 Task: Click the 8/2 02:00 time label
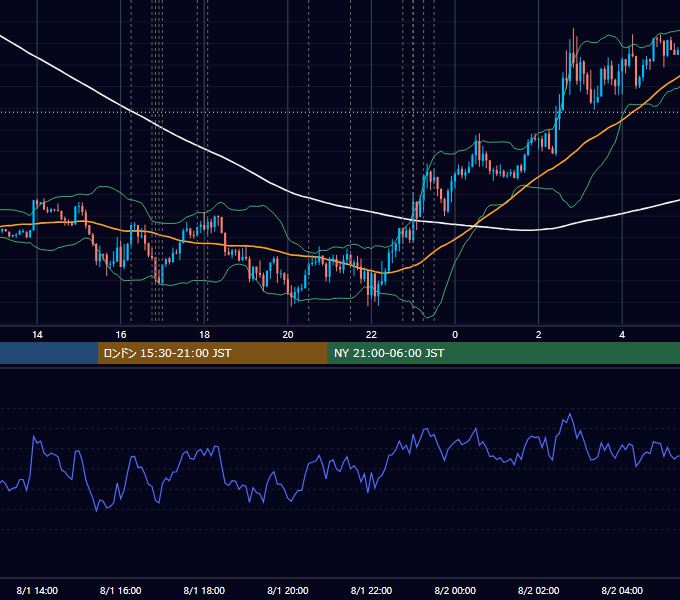[x=539, y=590]
